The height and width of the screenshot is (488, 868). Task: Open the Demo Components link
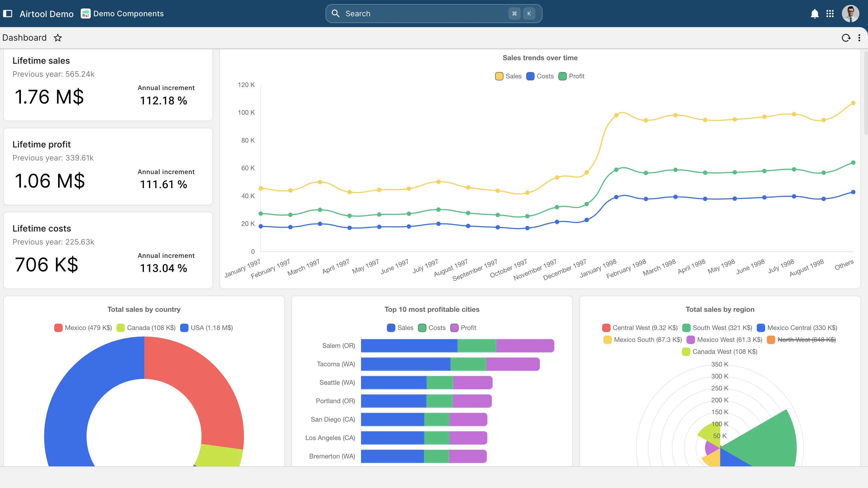pyautogui.click(x=128, y=14)
